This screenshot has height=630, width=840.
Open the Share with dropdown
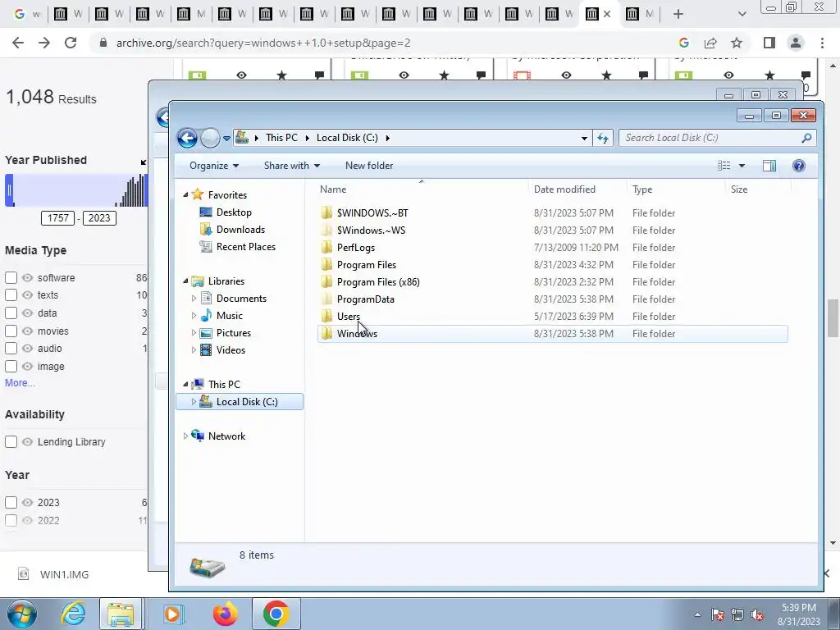[291, 166]
